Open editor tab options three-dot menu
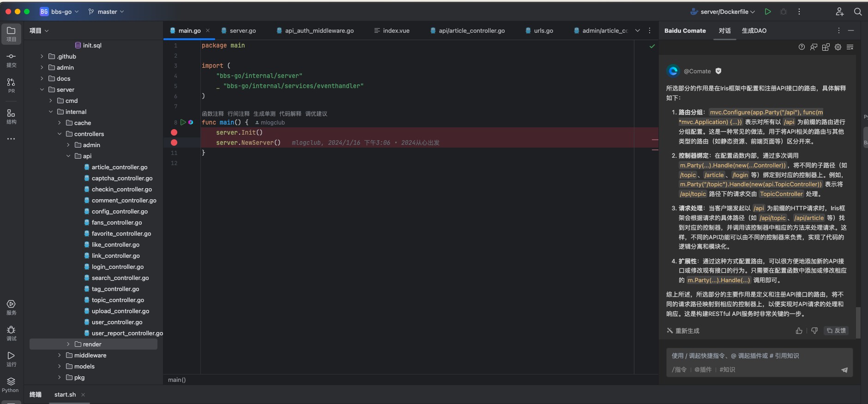The height and width of the screenshot is (404, 868). [650, 30]
